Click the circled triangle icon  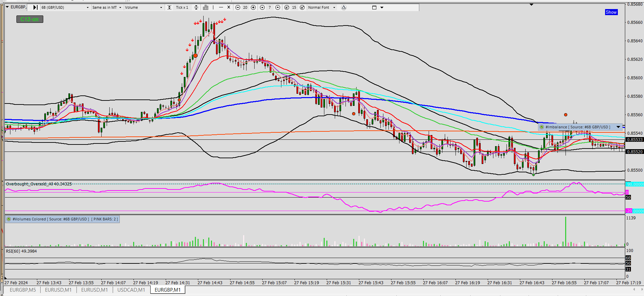pos(344,7)
